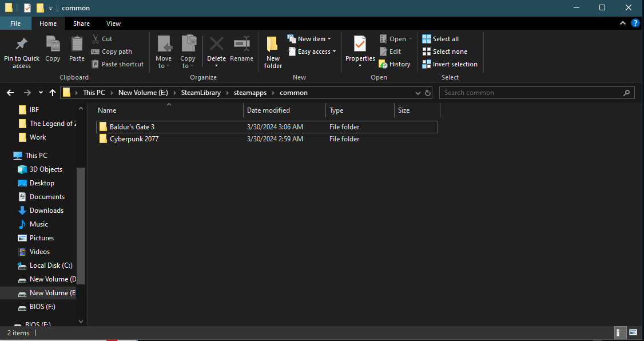Open the Share ribbon tab
Viewport: 644px width, 341px height.
81,23
